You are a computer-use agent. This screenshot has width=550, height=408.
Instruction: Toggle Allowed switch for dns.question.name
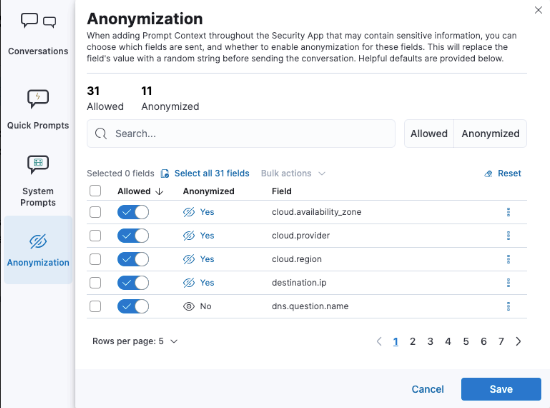coord(133,306)
